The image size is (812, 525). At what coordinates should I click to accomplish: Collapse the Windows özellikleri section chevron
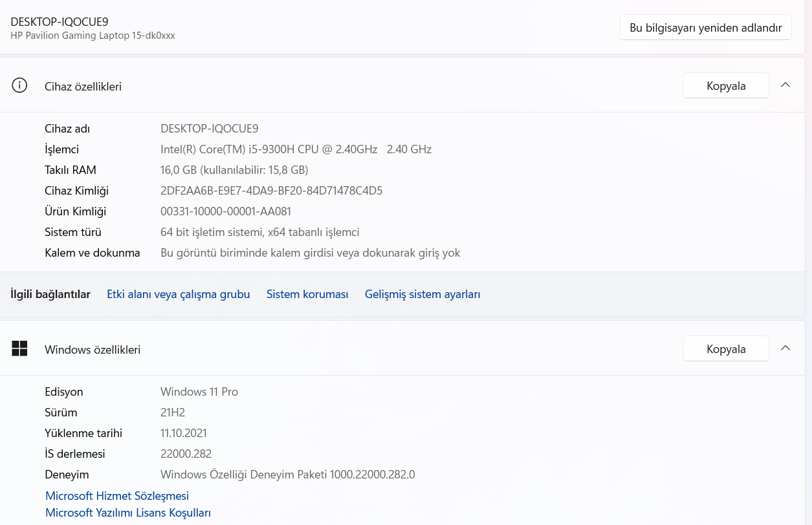(785, 348)
